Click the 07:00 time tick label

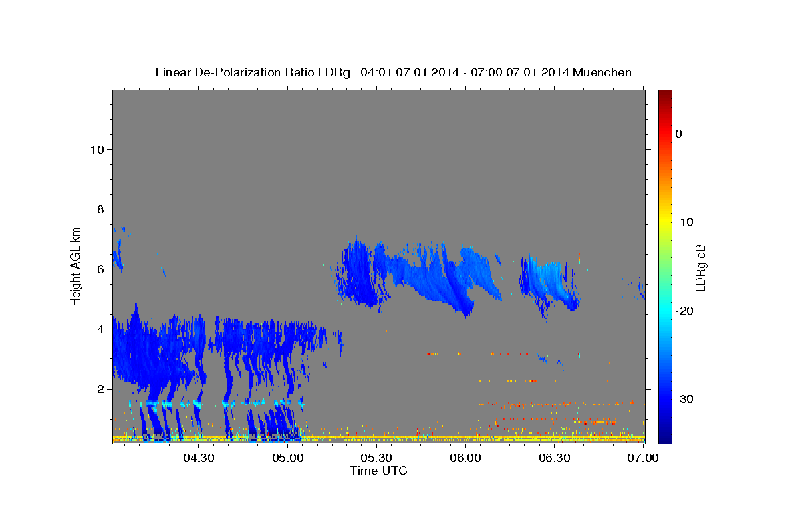643,458
